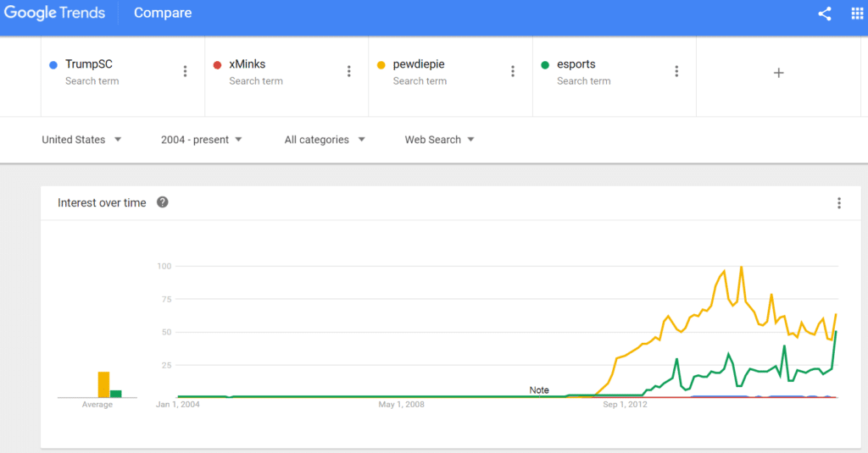Click the Note marker on the chart

click(x=538, y=390)
